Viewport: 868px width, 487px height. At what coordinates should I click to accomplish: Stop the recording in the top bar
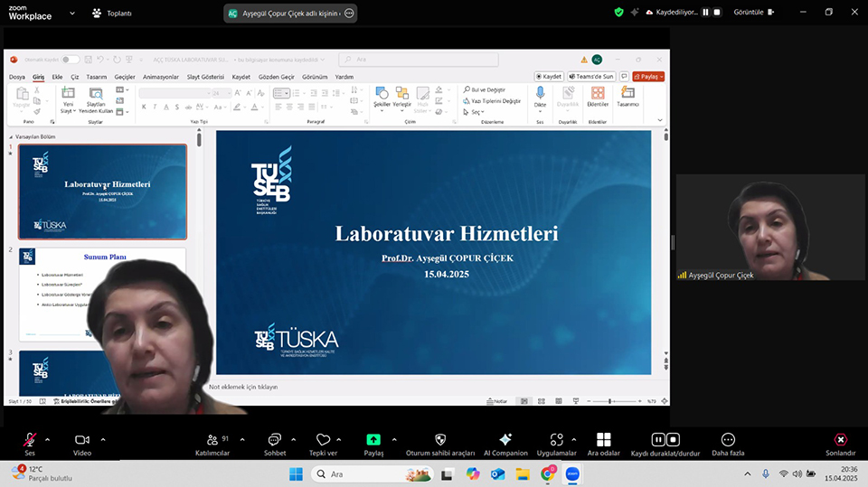(x=718, y=13)
